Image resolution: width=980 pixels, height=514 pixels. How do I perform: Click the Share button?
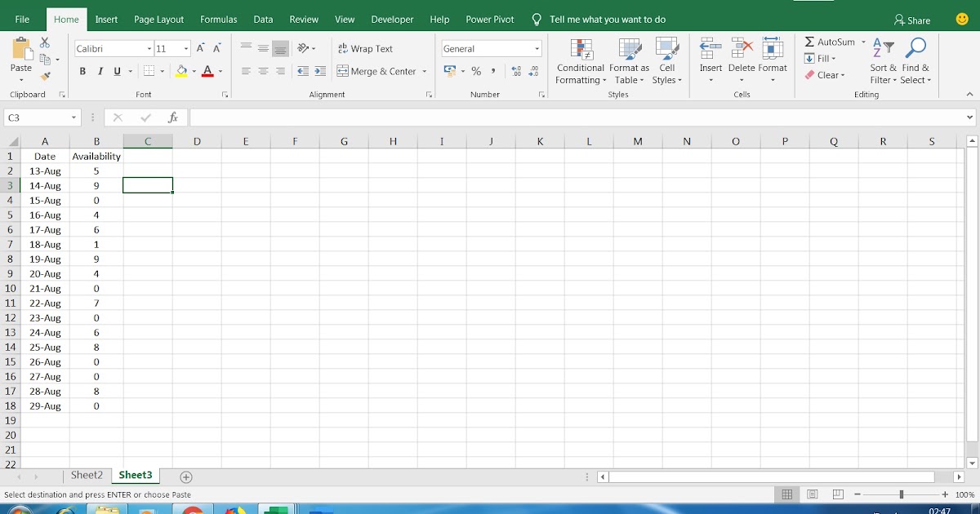(911, 19)
